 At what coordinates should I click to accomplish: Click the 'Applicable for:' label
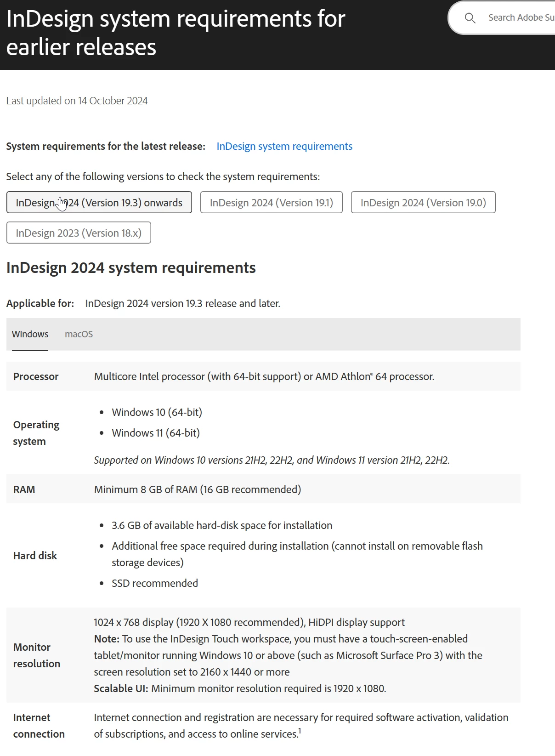(40, 303)
